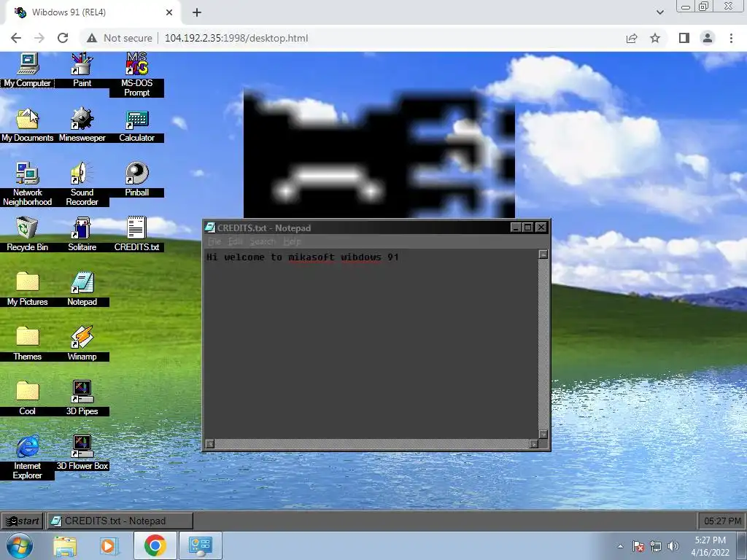
Task: Open Notepad's Help menu
Action: tap(292, 241)
